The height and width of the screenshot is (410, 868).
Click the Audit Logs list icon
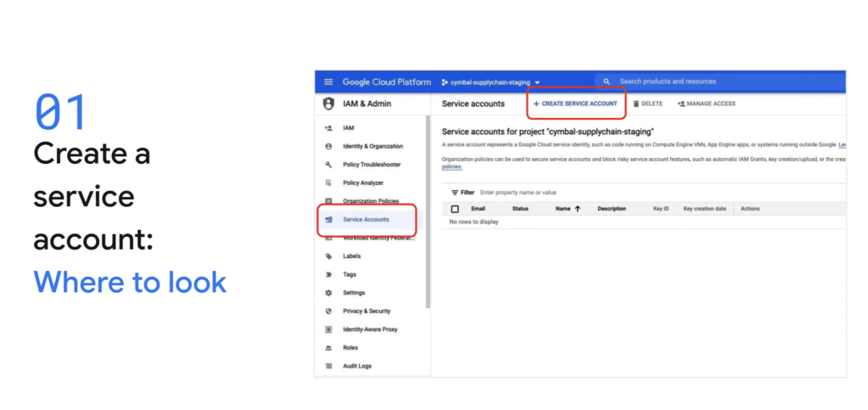coord(328,366)
